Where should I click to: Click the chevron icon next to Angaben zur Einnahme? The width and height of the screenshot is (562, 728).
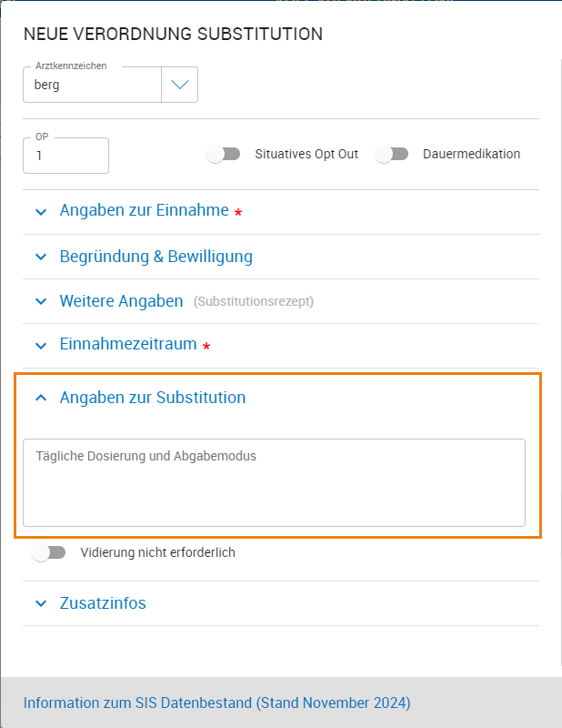[x=40, y=211]
